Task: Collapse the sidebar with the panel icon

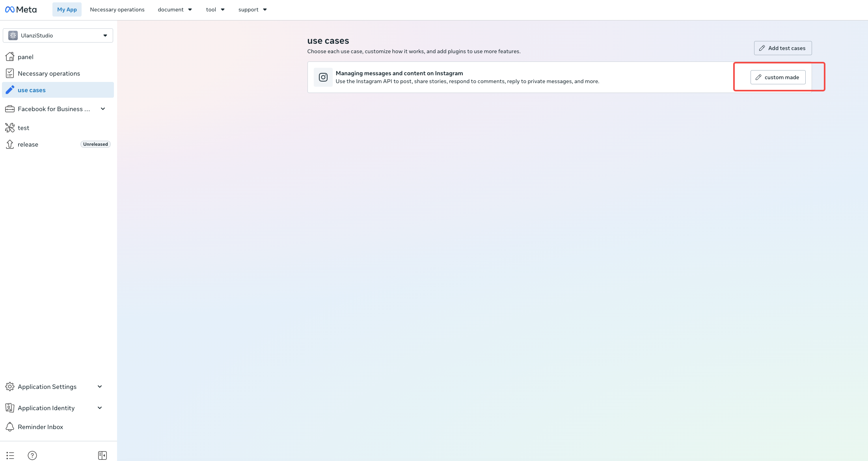Action: coord(102,455)
